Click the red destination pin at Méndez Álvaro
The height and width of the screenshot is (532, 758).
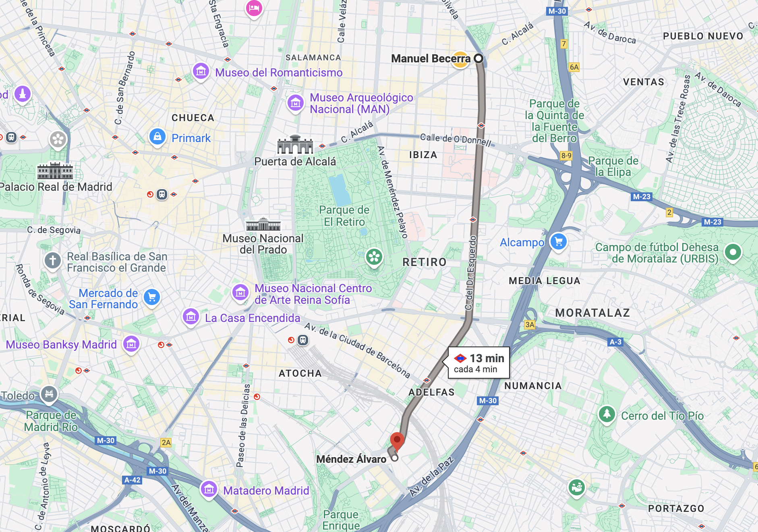(x=397, y=441)
